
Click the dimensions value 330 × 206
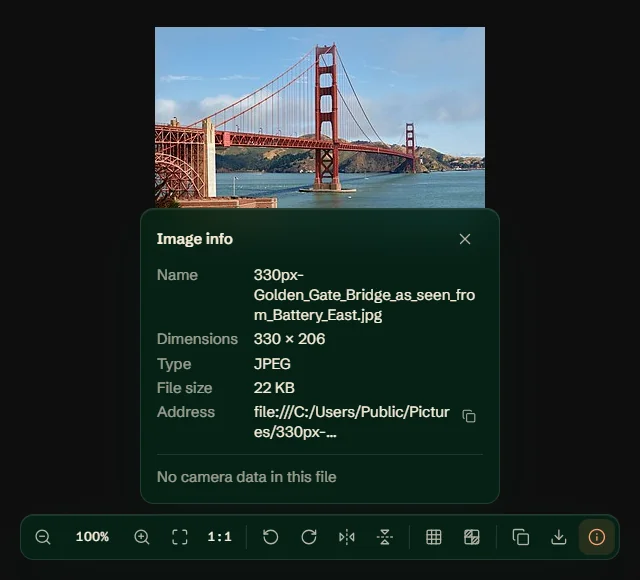pos(289,339)
